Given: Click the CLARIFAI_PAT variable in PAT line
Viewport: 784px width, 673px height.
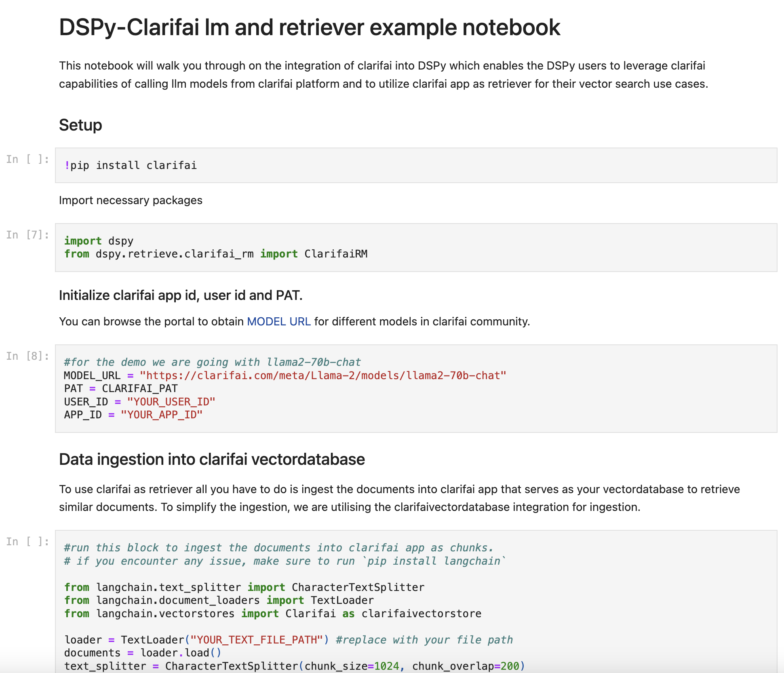Looking at the screenshot, I should (139, 388).
